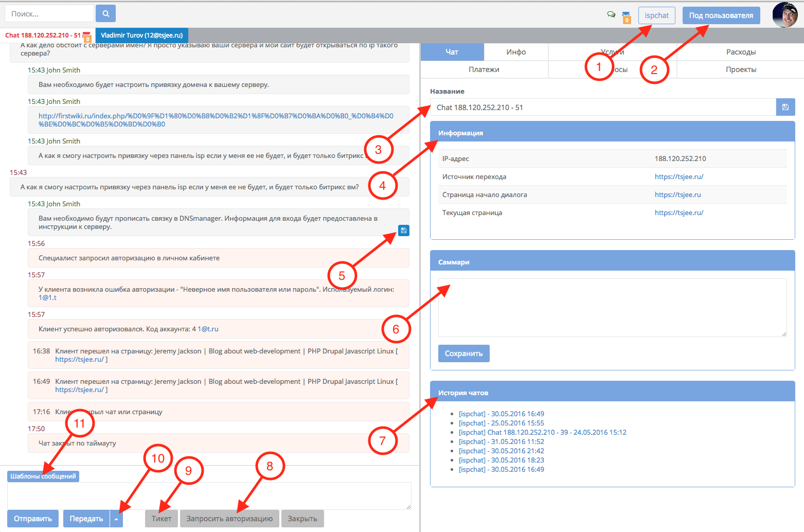The height and width of the screenshot is (532, 804).
Task: Click the Саммари panel header
Action: [613, 261]
